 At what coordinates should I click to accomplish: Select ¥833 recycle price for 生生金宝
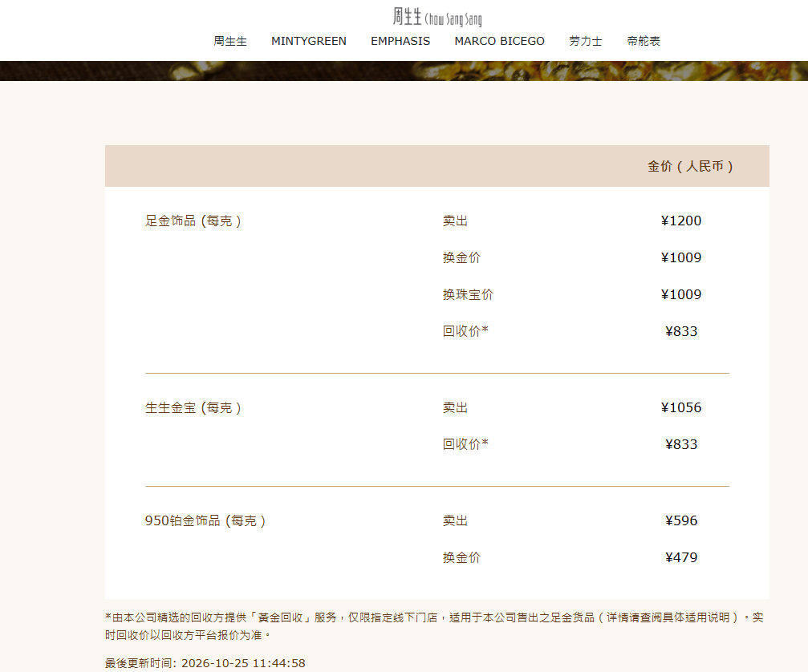(x=681, y=444)
